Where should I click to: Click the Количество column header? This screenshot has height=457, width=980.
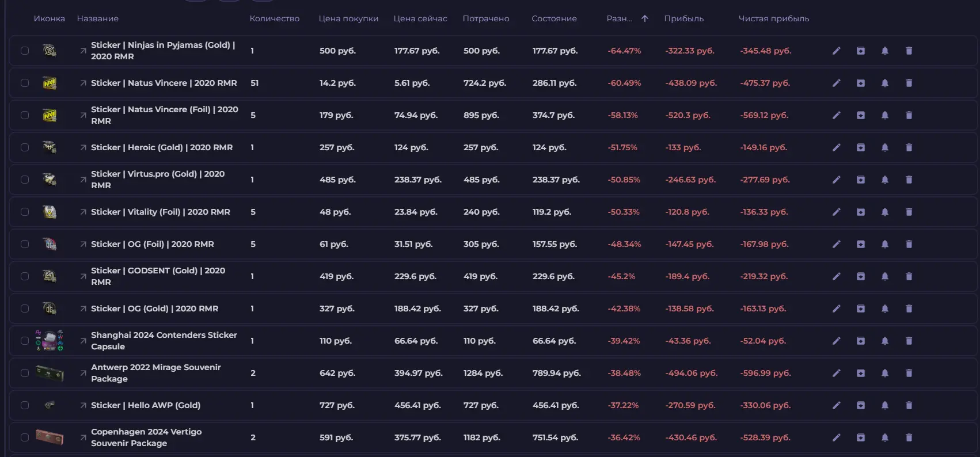click(274, 18)
